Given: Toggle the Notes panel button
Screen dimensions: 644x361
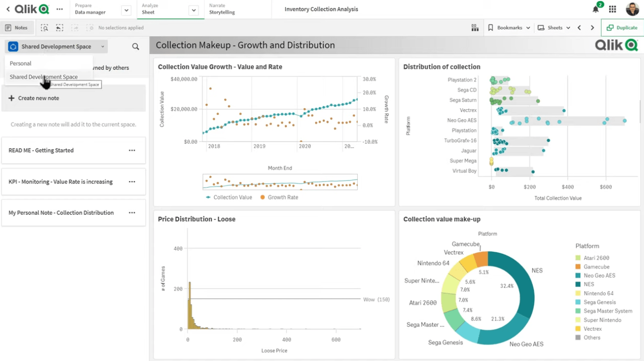Looking at the screenshot, I should pyautogui.click(x=17, y=28).
